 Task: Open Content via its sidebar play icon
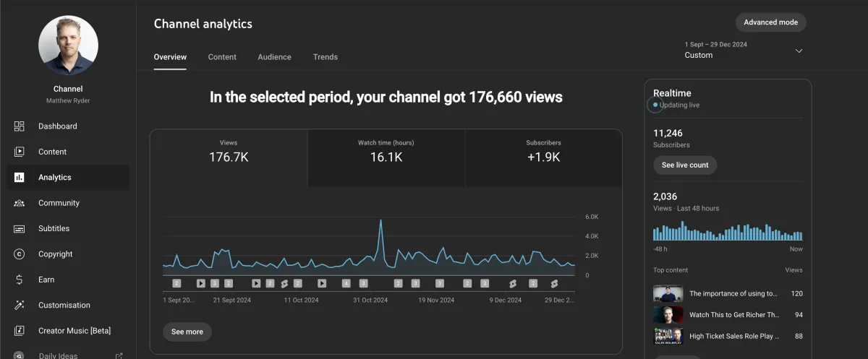20,152
